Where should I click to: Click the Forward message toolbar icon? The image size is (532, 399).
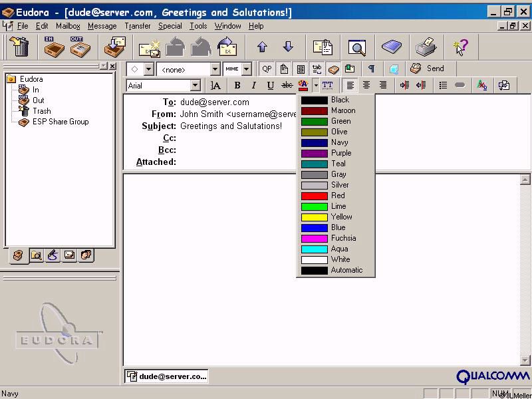coord(227,47)
